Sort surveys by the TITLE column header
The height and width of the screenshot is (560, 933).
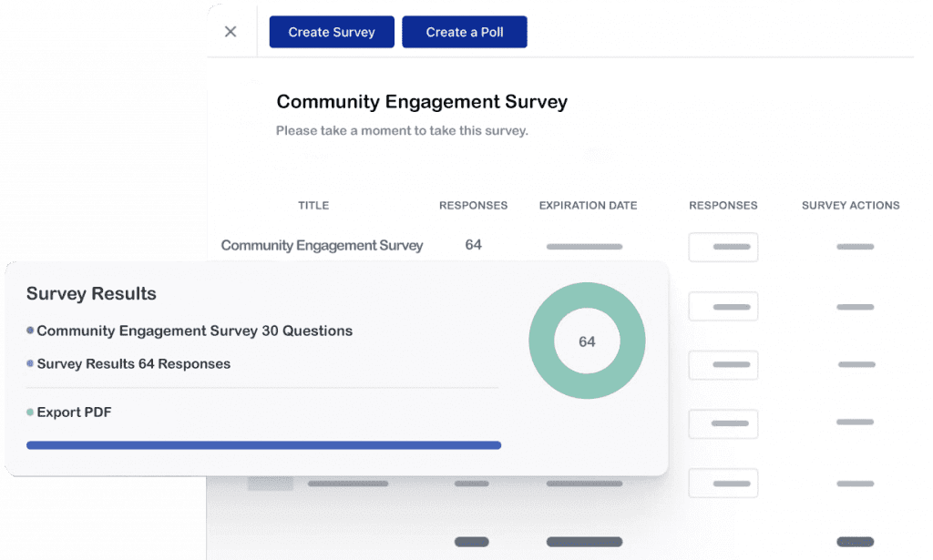click(313, 205)
